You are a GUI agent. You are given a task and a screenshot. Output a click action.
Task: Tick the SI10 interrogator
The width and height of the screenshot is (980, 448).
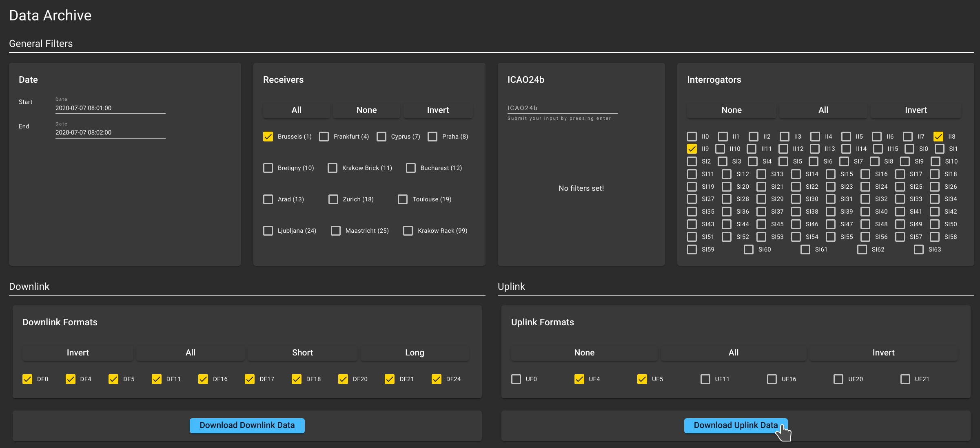click(x=936, y=161)
